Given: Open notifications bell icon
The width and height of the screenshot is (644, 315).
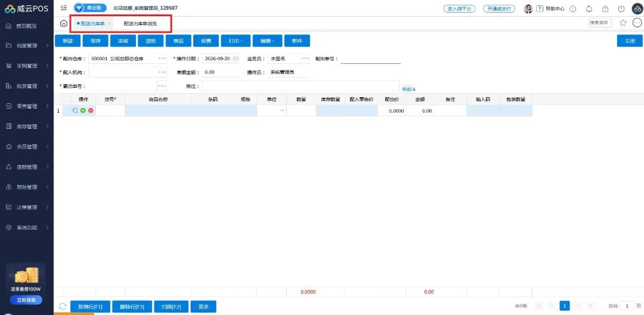Looking at the screenshot, I should (589, 8).
